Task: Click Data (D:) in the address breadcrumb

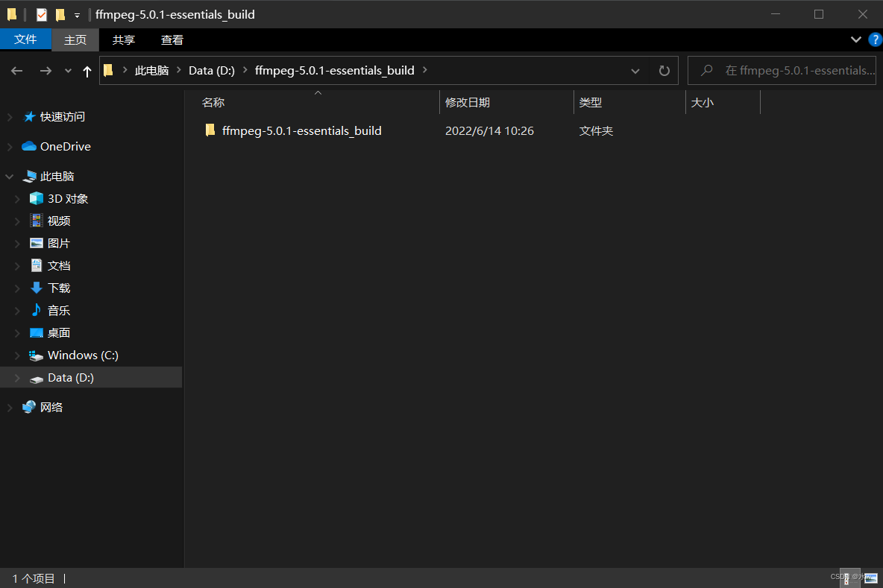Action: point(212,70)
